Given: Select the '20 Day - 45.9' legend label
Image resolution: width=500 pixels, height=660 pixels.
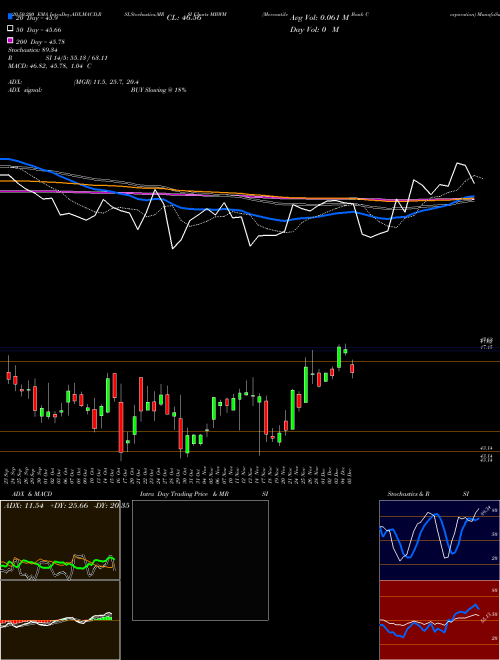Looking at the screenshot, I should click(36, 19).
